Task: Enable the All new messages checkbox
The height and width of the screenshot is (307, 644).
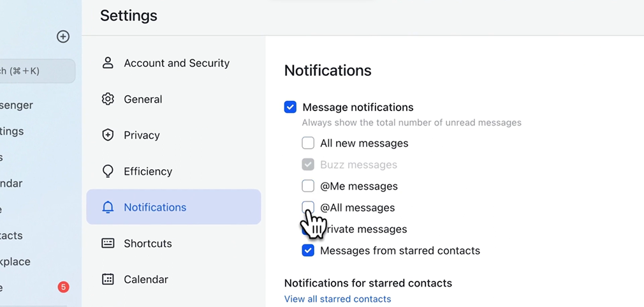Action: (x=308, y=143)
